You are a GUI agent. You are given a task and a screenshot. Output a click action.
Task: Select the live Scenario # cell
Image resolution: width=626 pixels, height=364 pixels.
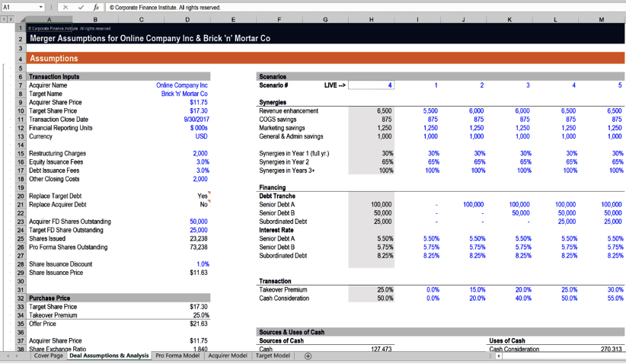371,85
